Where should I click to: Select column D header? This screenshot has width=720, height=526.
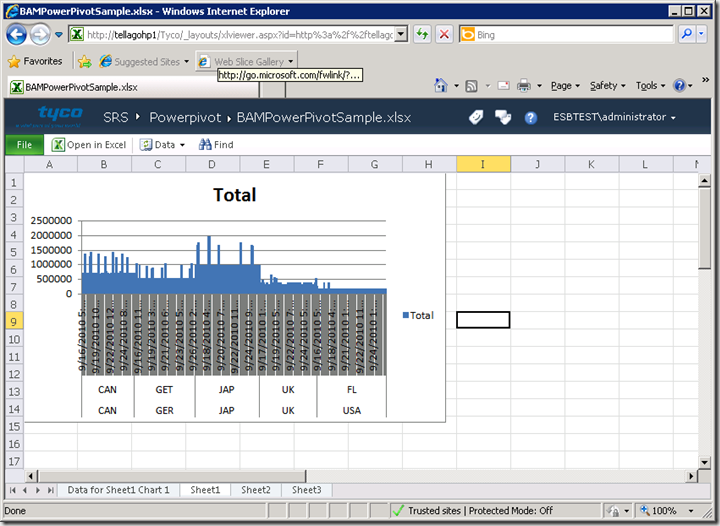(x=212, y=164)
